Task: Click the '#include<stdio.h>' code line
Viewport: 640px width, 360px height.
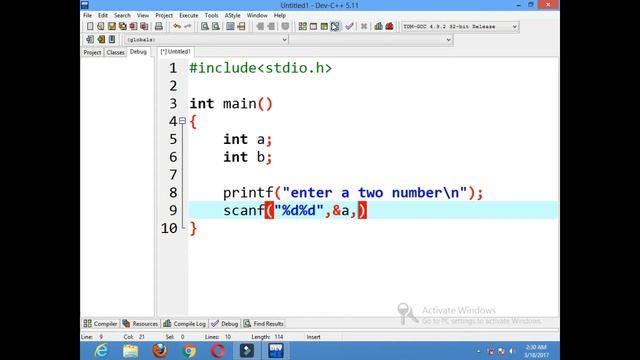Action: (x=260, y=68)
